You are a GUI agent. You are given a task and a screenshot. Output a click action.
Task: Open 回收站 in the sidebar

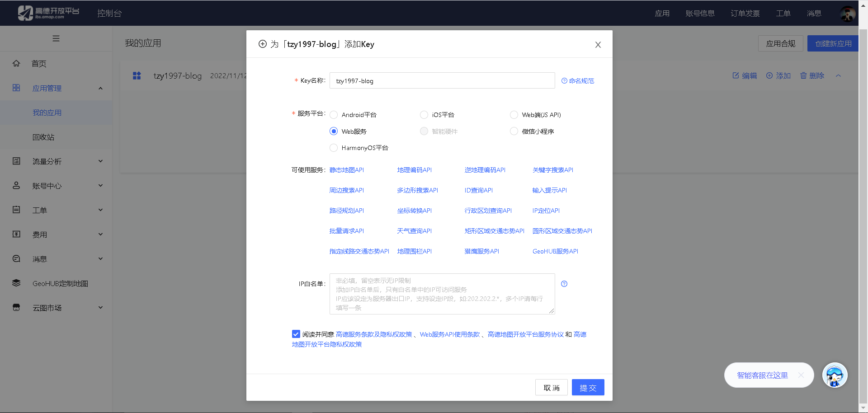43,137
